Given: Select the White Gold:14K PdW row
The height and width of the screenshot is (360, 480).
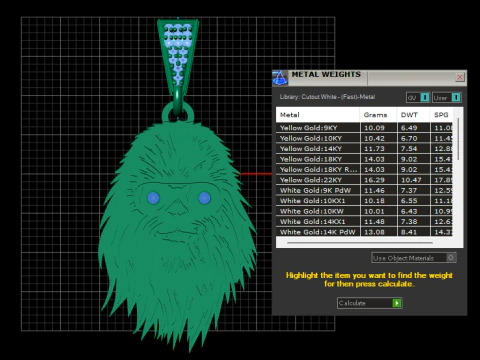Looking at the screenshot, I should coord(364,232).
